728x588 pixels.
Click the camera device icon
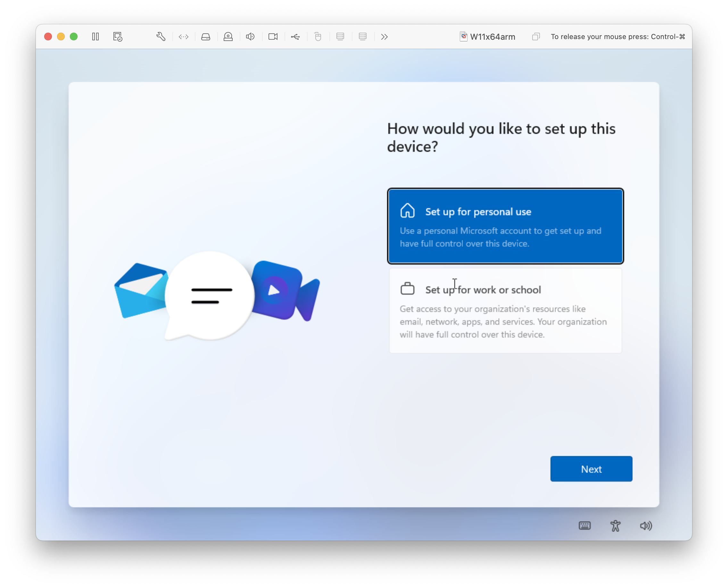tap(273, 37)
